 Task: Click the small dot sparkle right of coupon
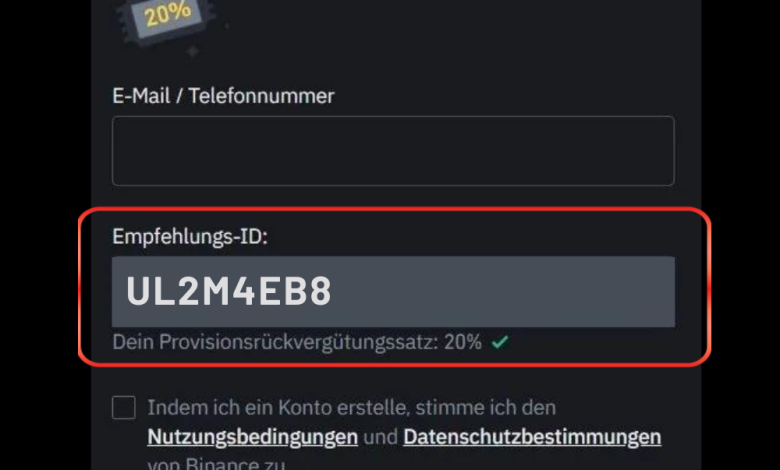click(x=227, y=25)
